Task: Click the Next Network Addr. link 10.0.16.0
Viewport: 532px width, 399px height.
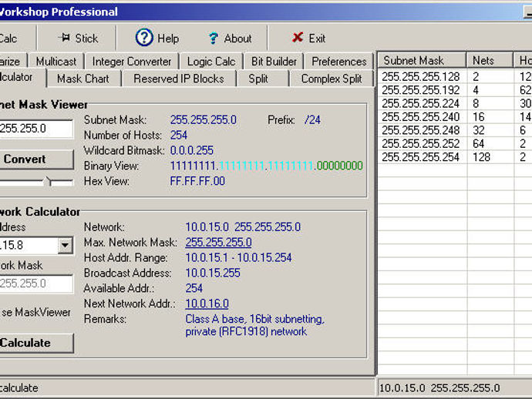Action: 207,303
